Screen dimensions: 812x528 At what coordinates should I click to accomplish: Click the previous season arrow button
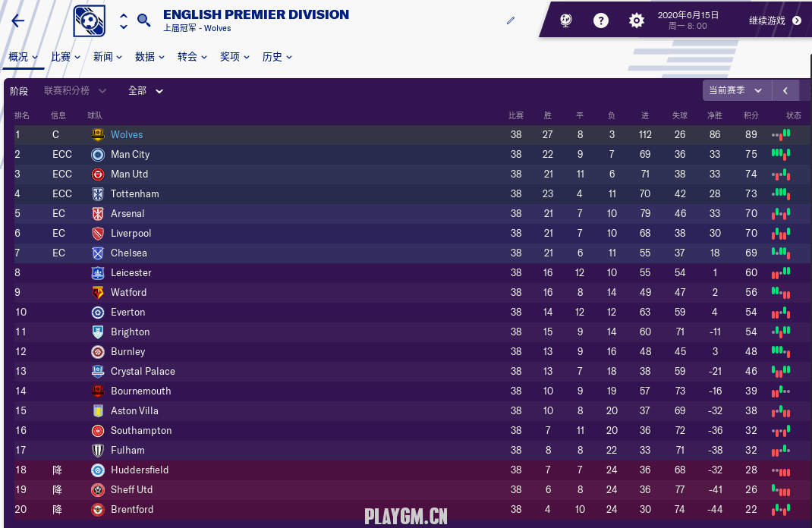pyautogui.click(x=785, y=91)
